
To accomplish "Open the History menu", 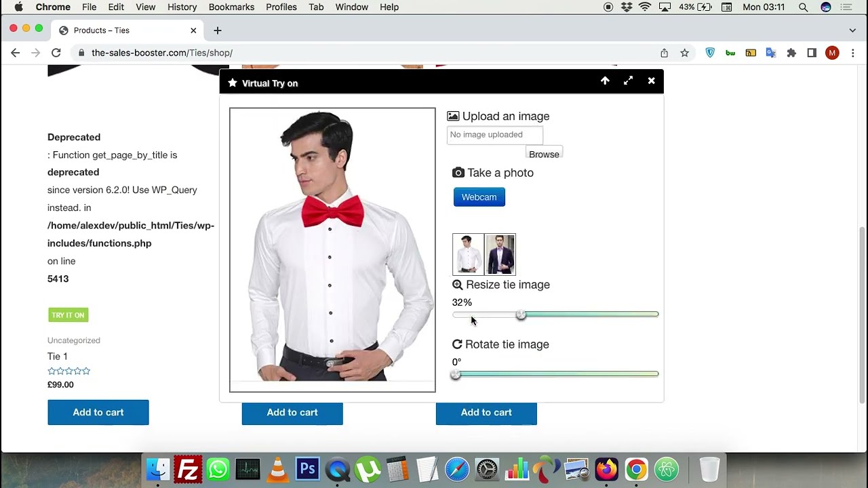I will point(182,7).
